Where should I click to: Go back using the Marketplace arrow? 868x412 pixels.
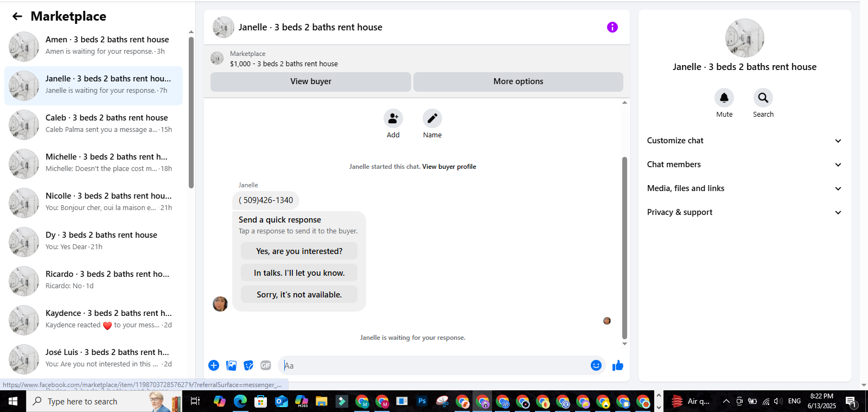point(17,16)
